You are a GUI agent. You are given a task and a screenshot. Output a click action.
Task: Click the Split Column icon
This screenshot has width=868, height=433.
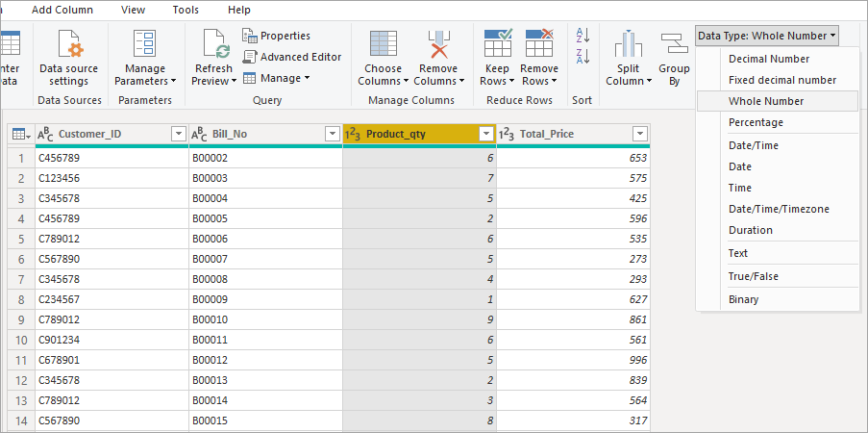click(629, 44)
